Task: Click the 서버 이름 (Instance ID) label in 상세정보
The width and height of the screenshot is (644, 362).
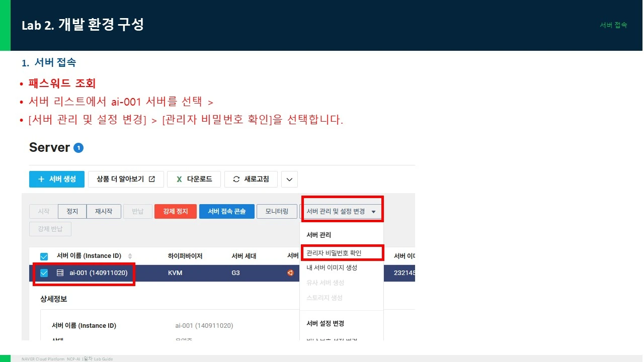Action: click(x=84, y=326)
